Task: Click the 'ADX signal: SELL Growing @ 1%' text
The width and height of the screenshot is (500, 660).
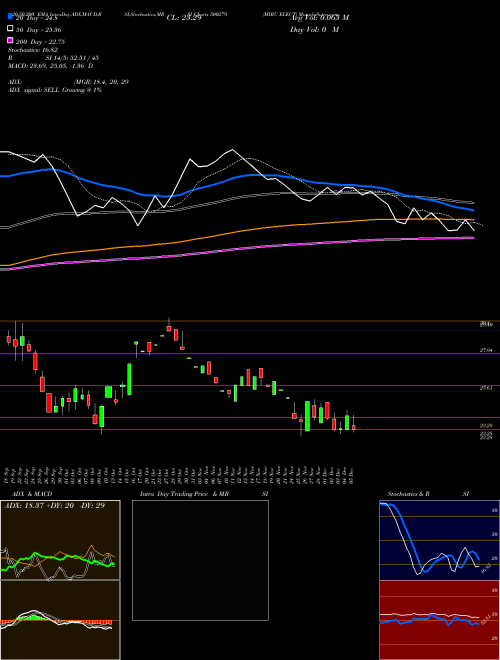Action: (x=55, y=90)
